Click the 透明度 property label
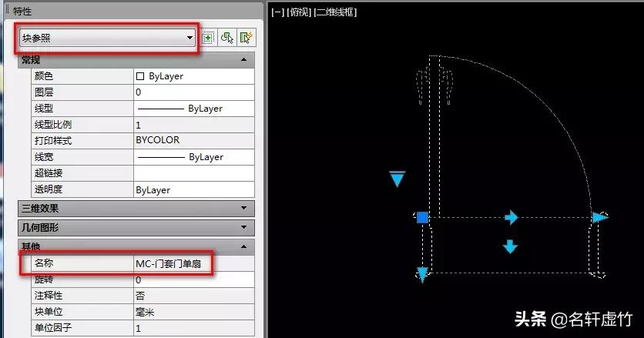644x338 pixels. coord(49,189)
